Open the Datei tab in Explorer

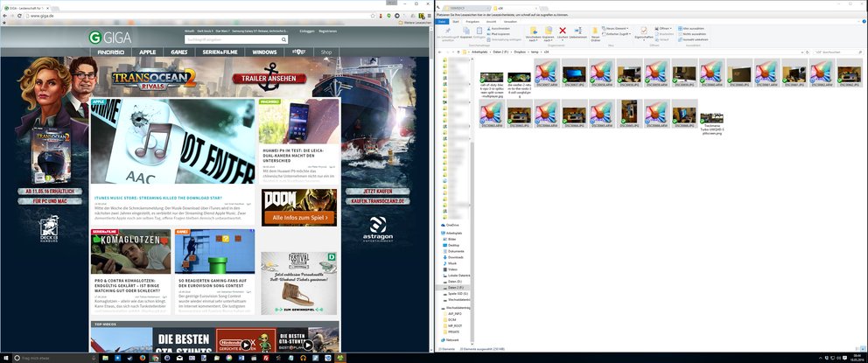tap(442, 21)
